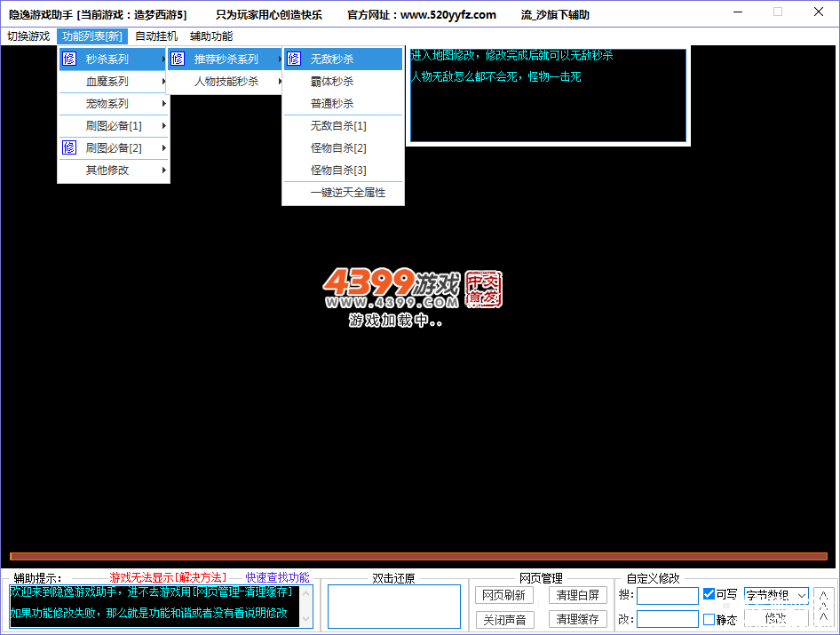Open 宠物系列 menu item

point(114,103)
